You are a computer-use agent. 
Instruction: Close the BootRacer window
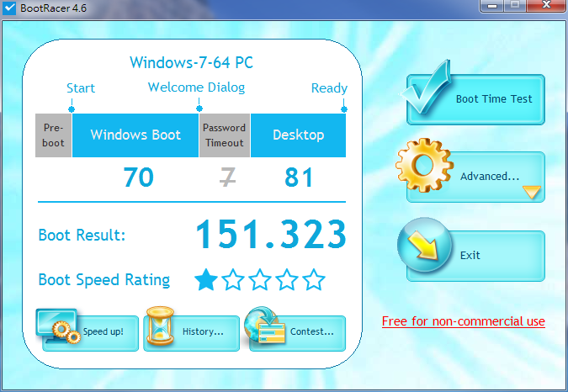(546, 5)
